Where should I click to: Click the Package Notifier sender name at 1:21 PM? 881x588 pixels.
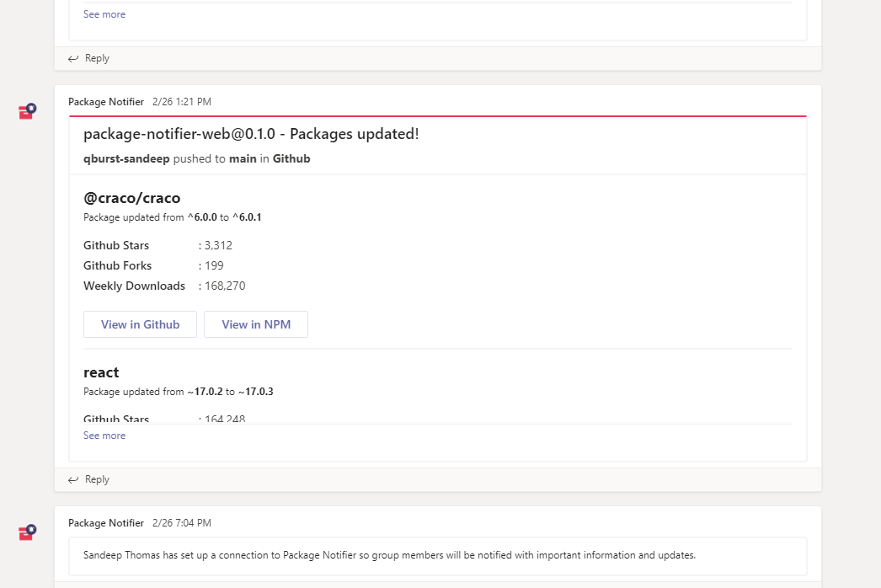(106, 102)
